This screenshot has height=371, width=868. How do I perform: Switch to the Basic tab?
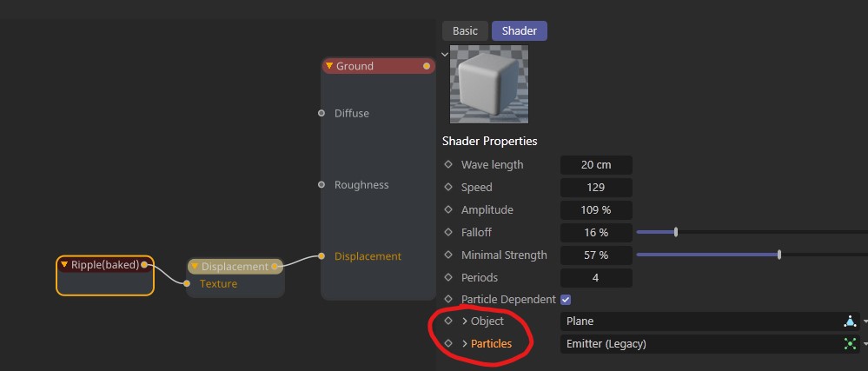click(465, 30)
